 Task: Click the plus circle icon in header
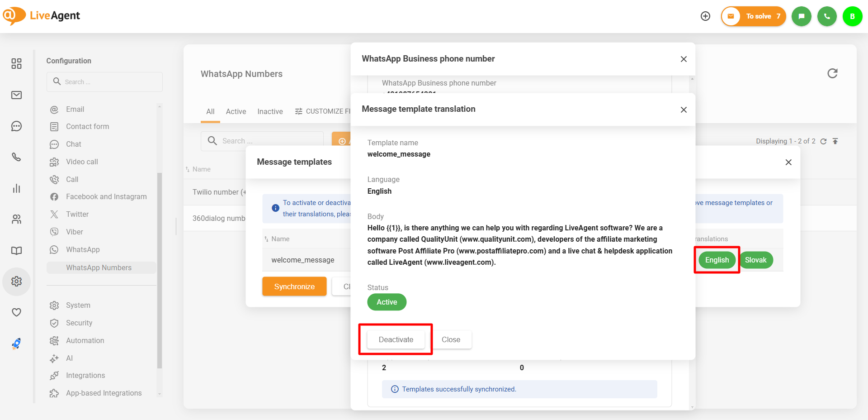point(705,16)
